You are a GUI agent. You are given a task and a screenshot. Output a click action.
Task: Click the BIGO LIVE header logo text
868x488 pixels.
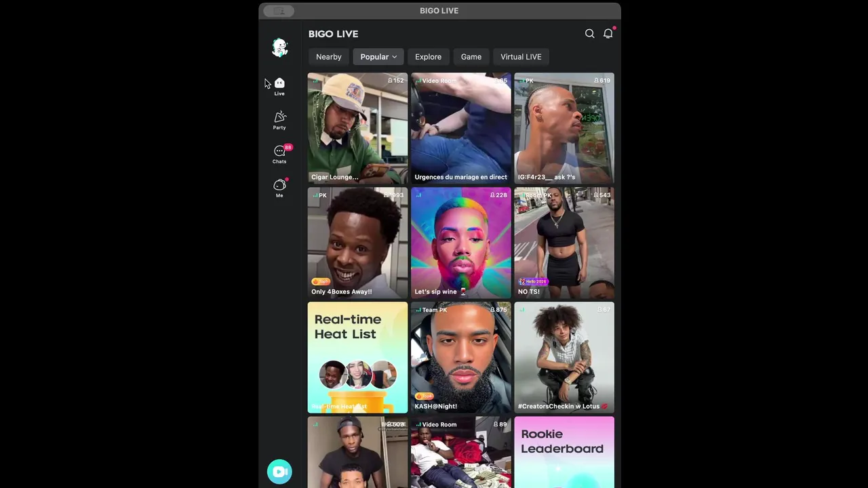[333, 34]
